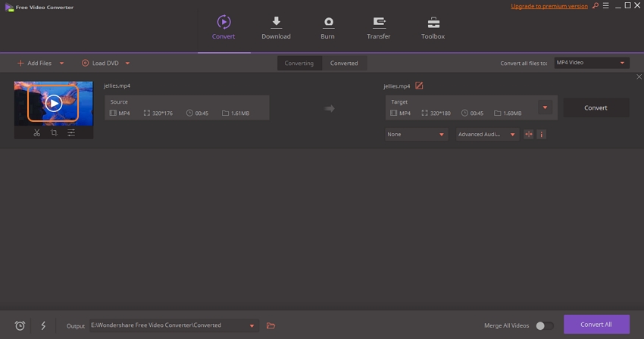Image resolution: width=644 pixels, height=339 pixels.
Task: Open the None subtitle dropdown
Action: [417, 135]
